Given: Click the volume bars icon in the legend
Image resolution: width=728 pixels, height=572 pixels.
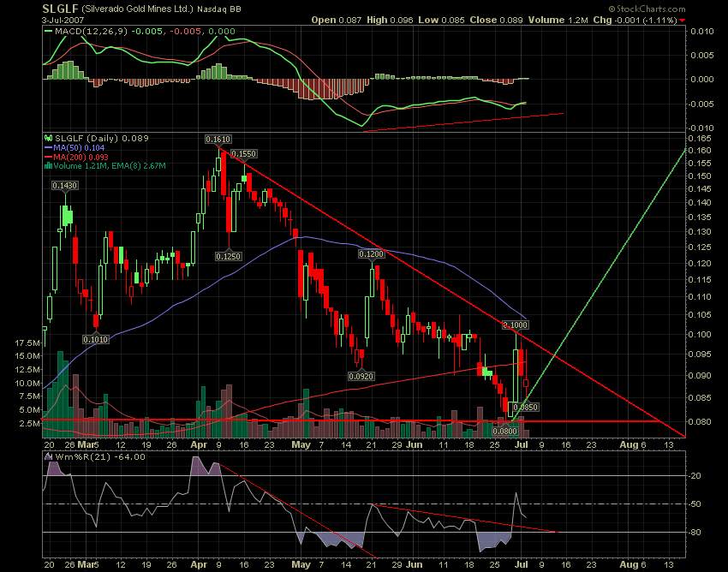Looking at the screenshot, I should [x=48, y=166].
